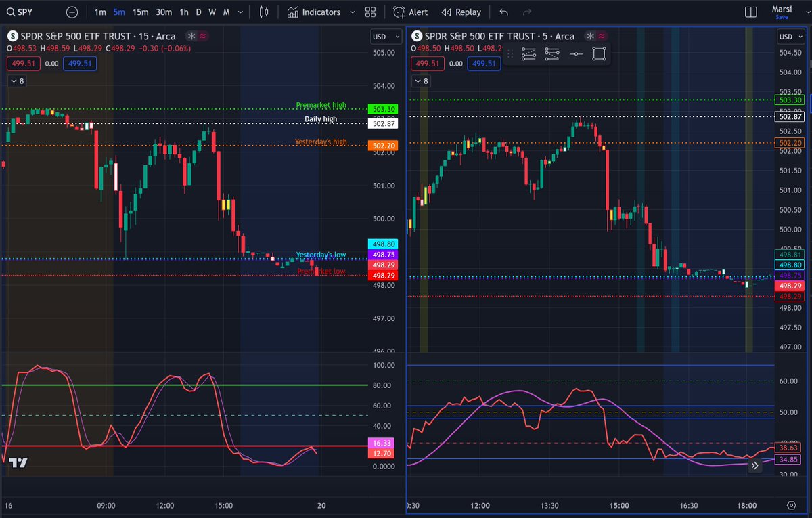Click the add symbol plus icon
The height and width of the screenshot is (518, 812).
pos(72,12)
